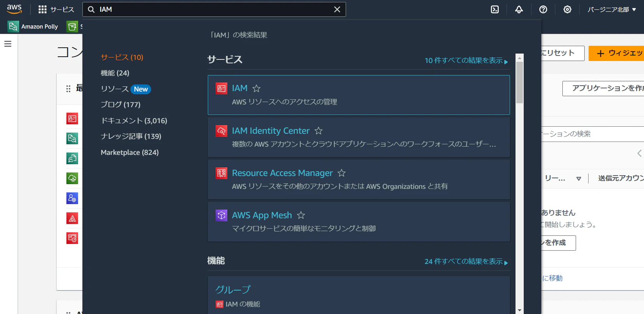644x314 pixels.
Task: Click the red IAM icon in search results
Action: coord(221,88)
